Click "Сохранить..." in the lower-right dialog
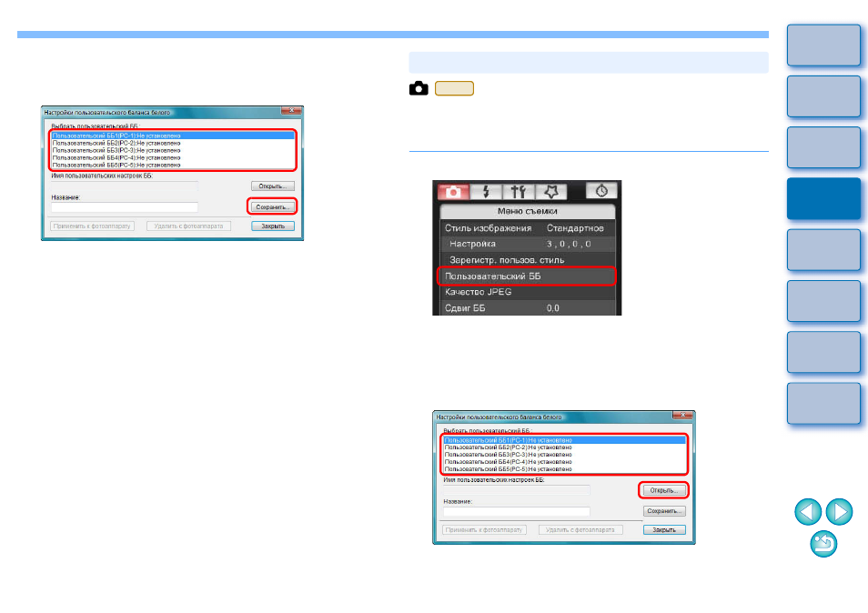Image resolution: width=868 pixels, height=613 pixels. click(x=663, y=511)
